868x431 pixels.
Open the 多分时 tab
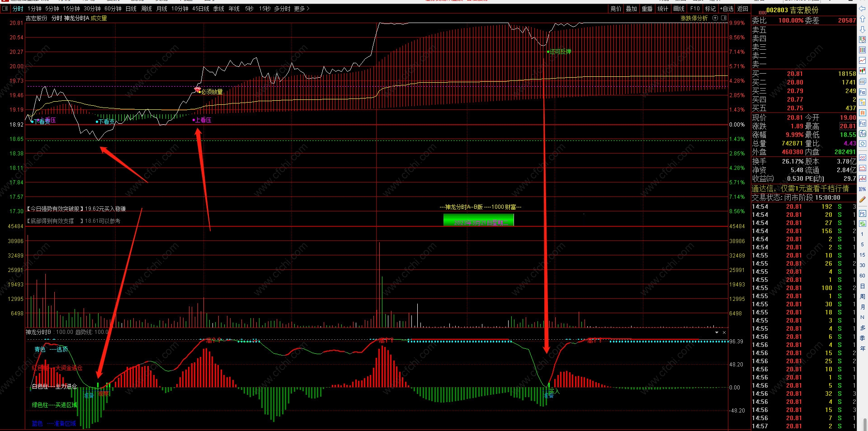coord(282,9)
